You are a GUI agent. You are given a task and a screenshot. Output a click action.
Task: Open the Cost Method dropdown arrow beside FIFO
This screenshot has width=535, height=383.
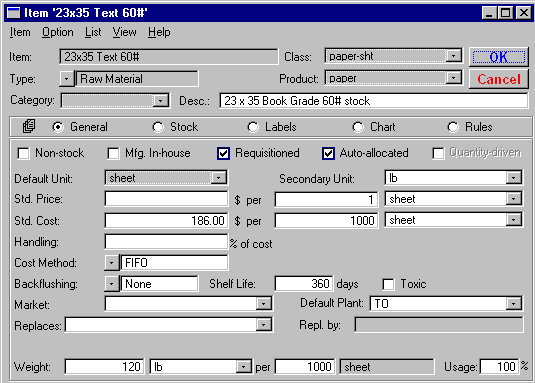pos(112,263)
